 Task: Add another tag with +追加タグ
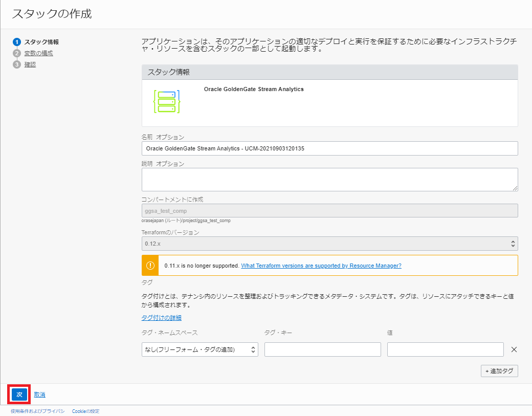499,371
